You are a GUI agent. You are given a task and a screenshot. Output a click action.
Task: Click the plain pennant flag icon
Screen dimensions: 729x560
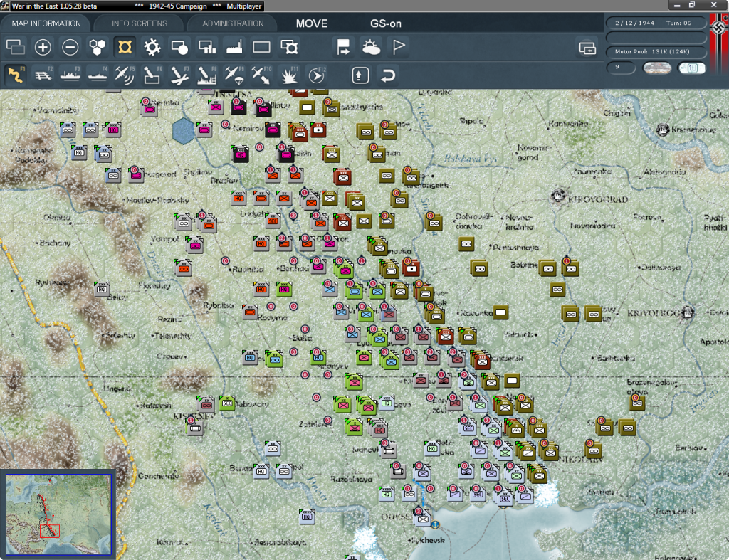click(399, 47)
